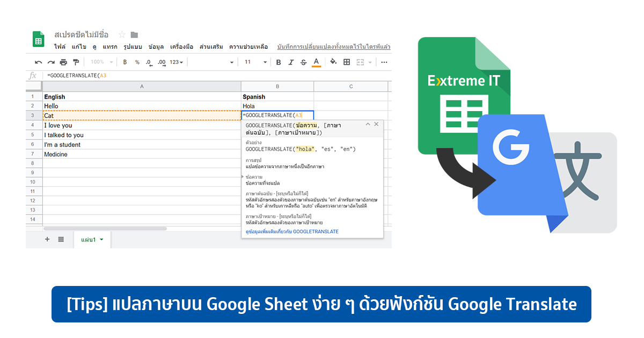Image resolution: width=644 pixels, height=338 pixels.
Task: Format as percent
Action: 137,62
